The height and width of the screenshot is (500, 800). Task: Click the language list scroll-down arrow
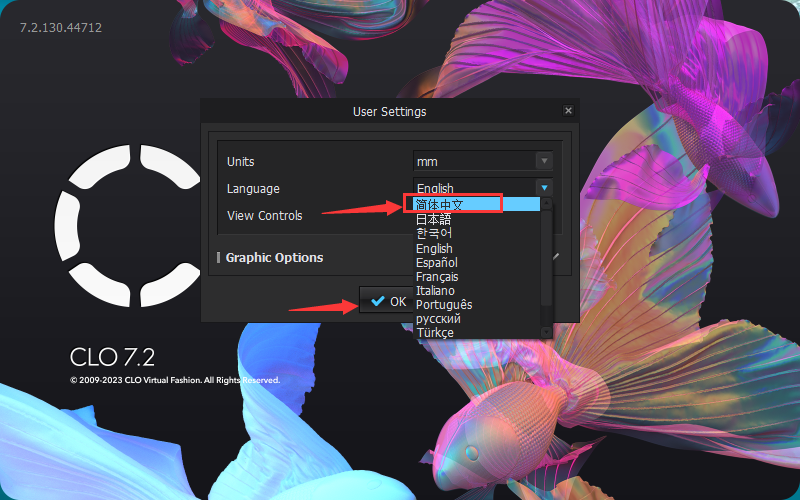point(546,332)
